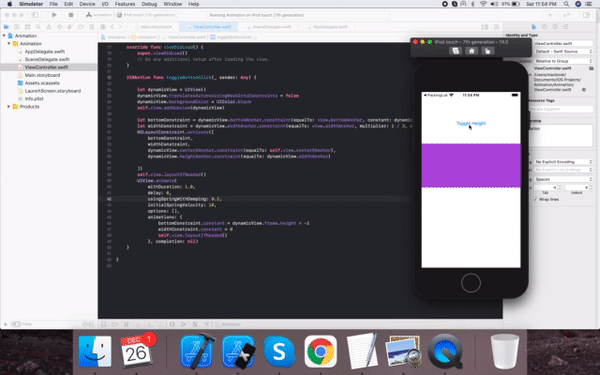Open the related items grid menu
Viewport: 600px width, 375px height.
pos(103,27)
